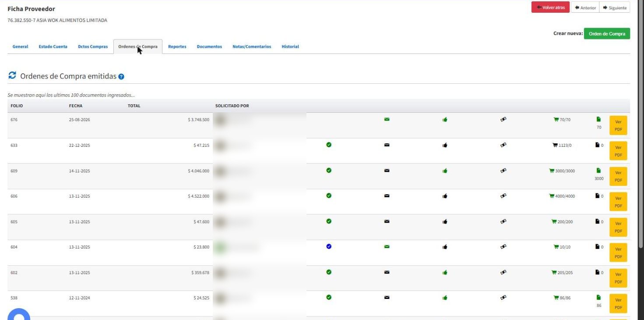The height and width of the screenshot is (320, 644).
Task: Click the FECHA column header
Action: (x=75, y=106)
